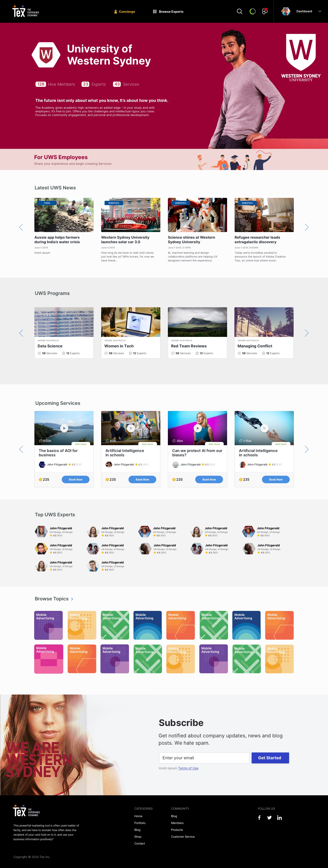
Task: Expand the Dashboard dropdown chevron
Action: pos(320,11)
